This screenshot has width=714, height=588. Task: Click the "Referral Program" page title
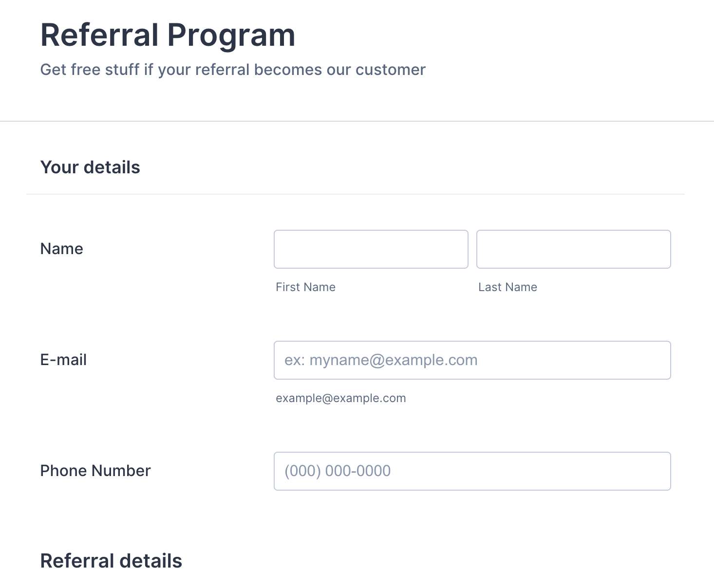[x=168, y=35]
